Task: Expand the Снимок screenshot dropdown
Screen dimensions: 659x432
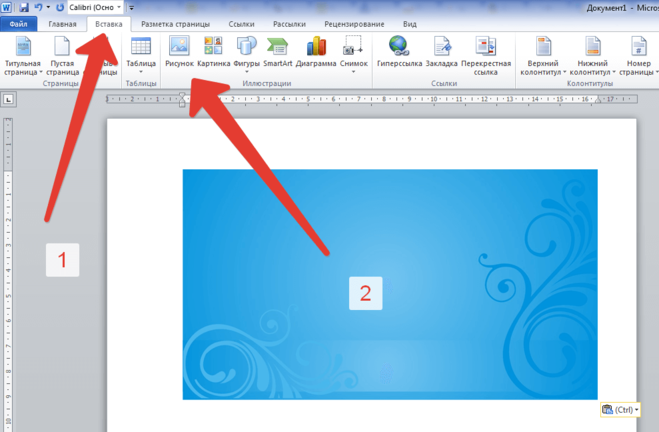Action: point(353,56)
